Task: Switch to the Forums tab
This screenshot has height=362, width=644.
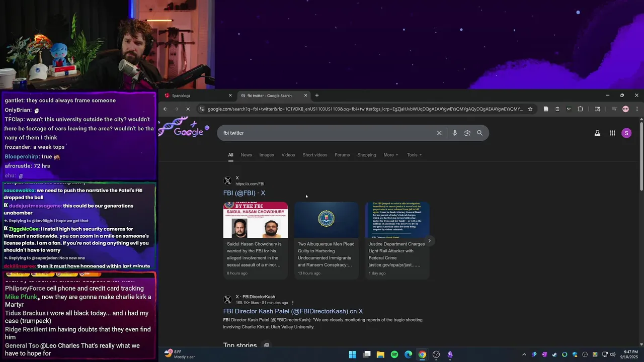Action: pos(342,155)
